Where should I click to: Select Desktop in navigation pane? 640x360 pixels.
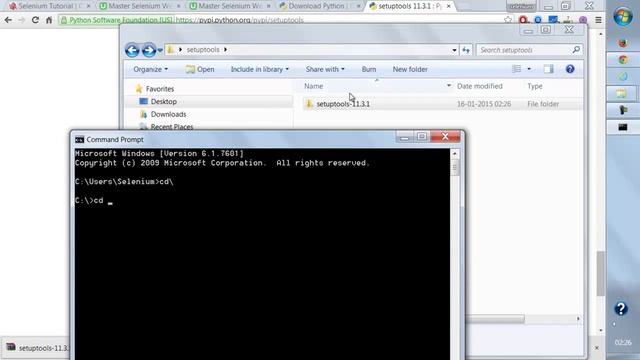(x=164, y=102)
